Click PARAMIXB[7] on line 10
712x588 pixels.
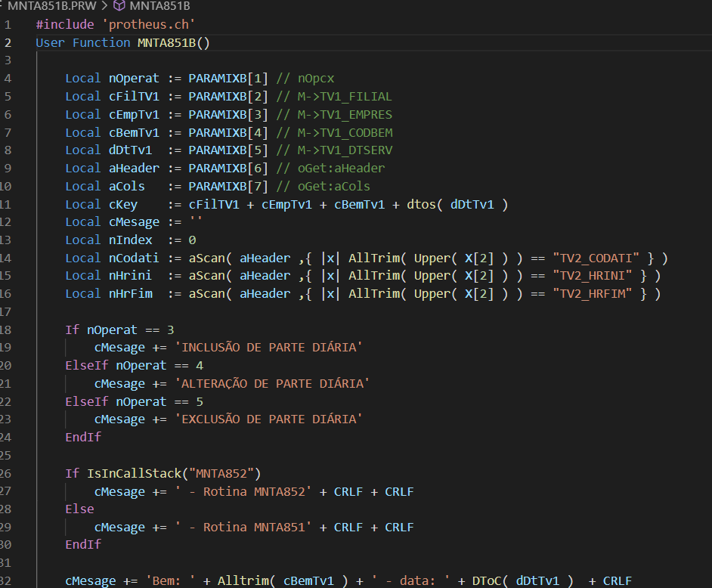pos(228,186)
